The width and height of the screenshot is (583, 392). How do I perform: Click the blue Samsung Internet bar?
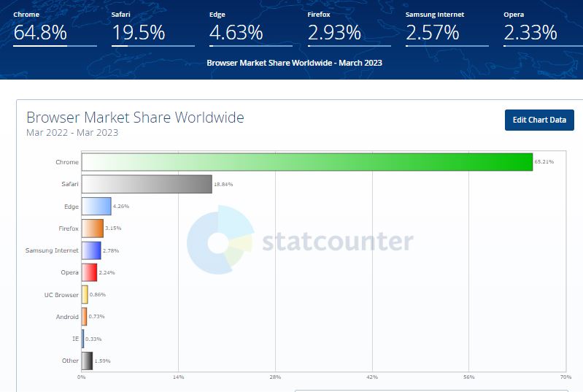pos(91,250)
